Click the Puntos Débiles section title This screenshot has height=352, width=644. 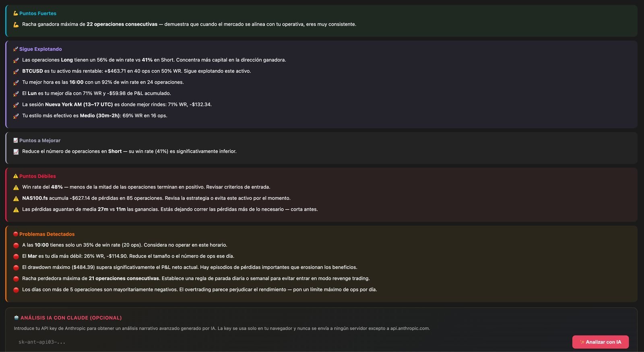(37, 176)
